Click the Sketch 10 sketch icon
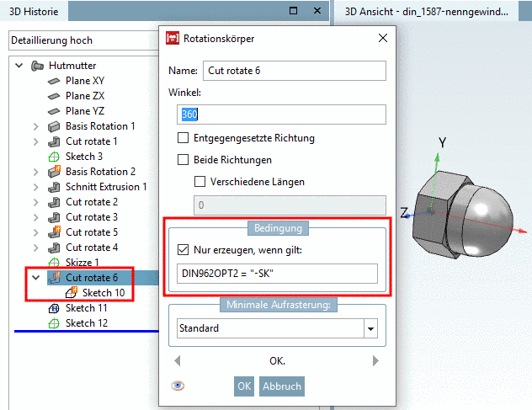This screenshot has height=410, width=532. [x=72, y=293]
